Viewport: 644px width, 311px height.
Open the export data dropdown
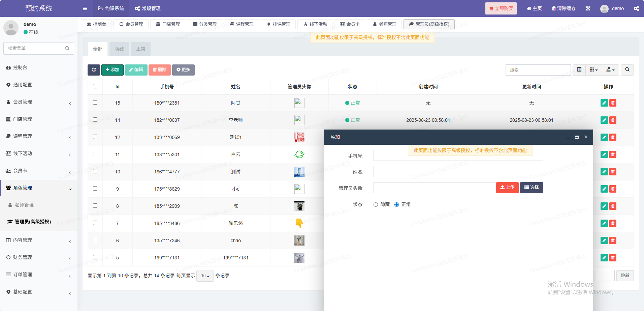[x=610, y=70]
